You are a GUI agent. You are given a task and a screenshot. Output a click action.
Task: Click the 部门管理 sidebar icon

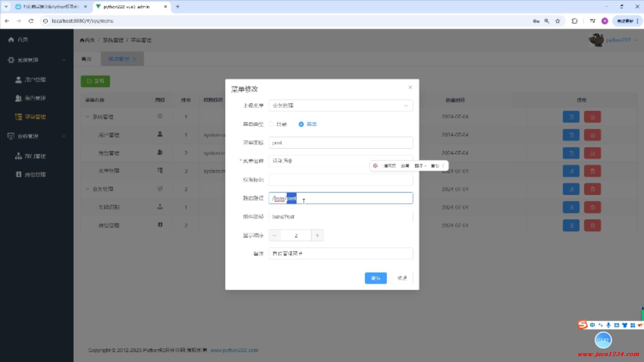[18, 156]
